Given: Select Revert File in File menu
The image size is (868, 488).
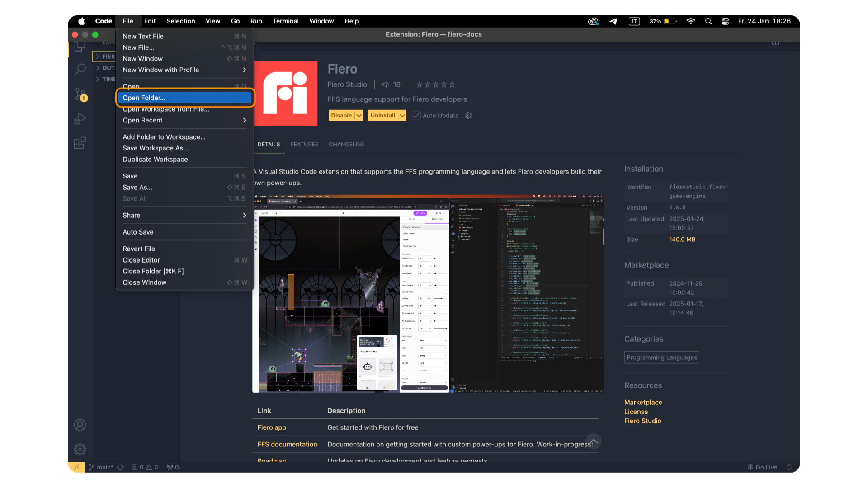Looking at the screenshot, I should [x=184, y=249].
